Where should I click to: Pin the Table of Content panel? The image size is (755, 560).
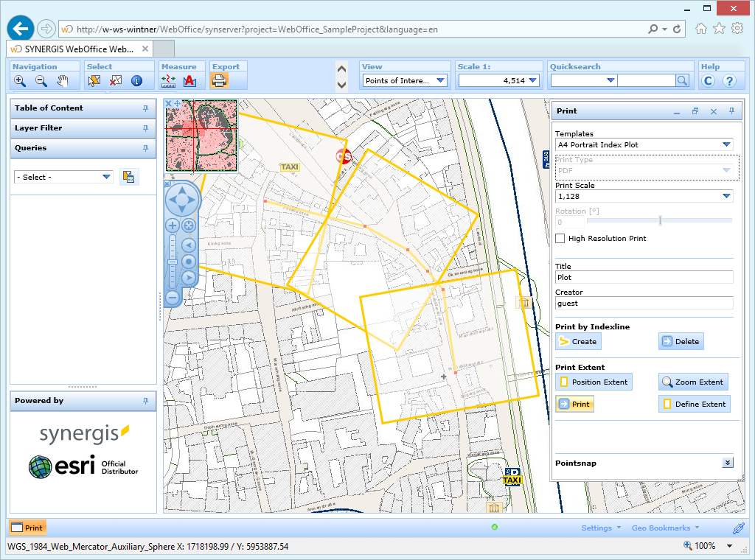(x=145, y=108)
